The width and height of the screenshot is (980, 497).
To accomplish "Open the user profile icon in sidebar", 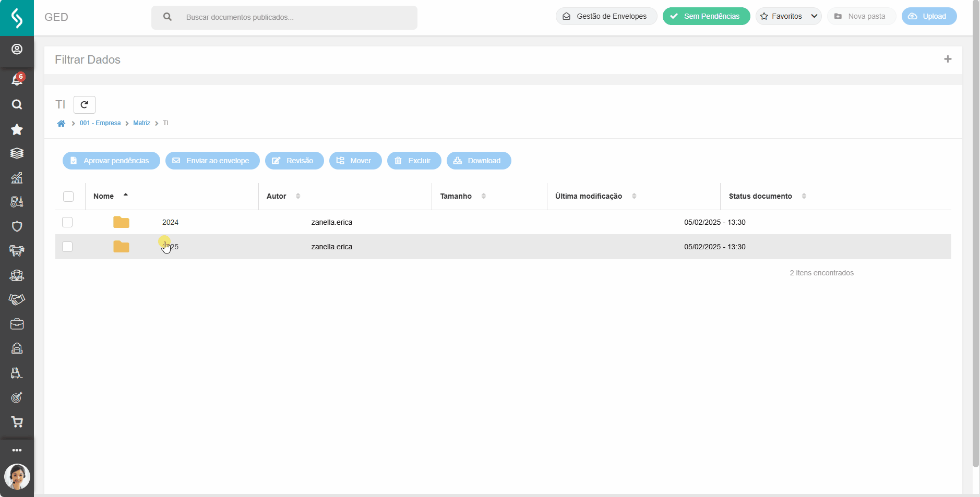I will click(x=17, y=49).
